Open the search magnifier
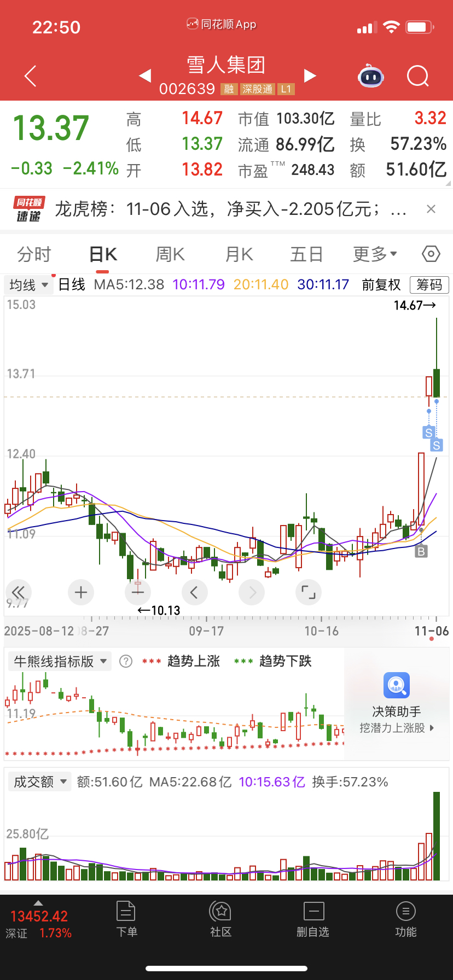This screenshot has height=980, width=453. click(x=418, y=76)
